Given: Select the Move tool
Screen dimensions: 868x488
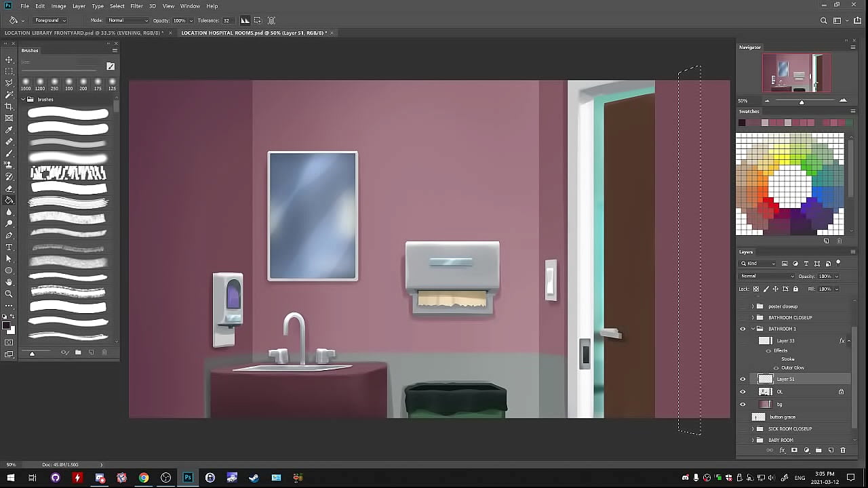Looking at the screenshot, I should 9,60.
